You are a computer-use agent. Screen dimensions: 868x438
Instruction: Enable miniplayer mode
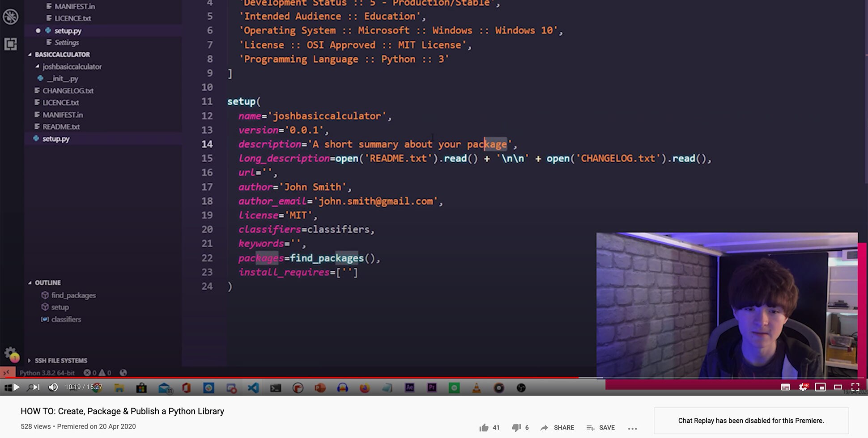click(x=820, y=387)
